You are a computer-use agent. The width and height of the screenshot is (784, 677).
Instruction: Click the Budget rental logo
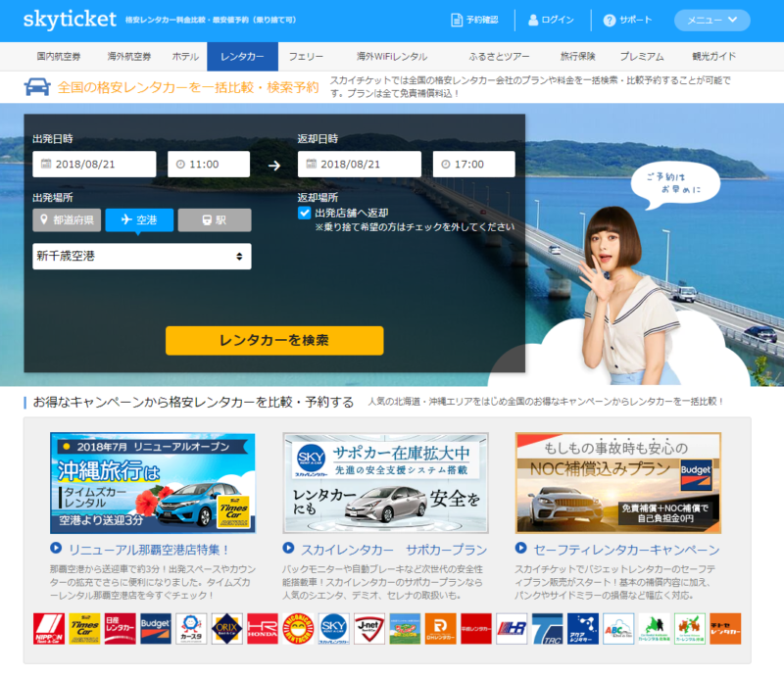coord(155,628)
